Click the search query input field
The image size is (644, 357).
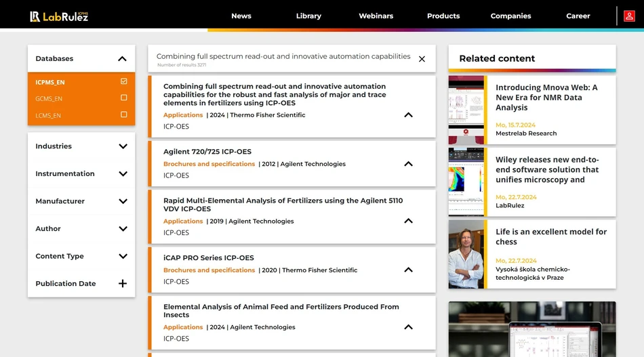click(x=283, y=56)
